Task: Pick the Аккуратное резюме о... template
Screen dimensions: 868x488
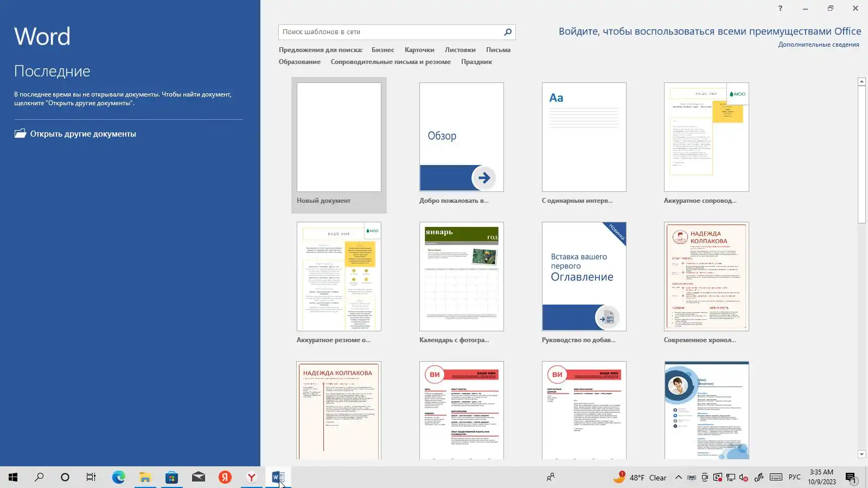Action: click(339, 284)
